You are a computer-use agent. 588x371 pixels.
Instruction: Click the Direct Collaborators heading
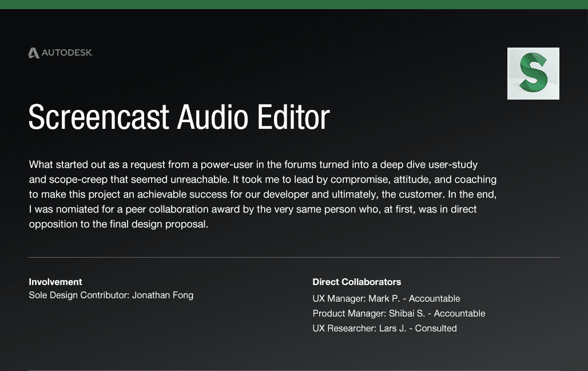click(x=356, y=282)
